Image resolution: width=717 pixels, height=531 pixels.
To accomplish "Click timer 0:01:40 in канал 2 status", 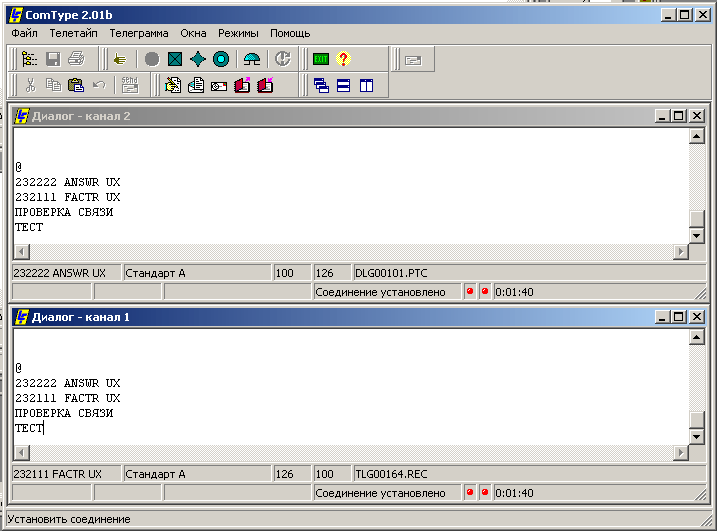I will [514, 292].
